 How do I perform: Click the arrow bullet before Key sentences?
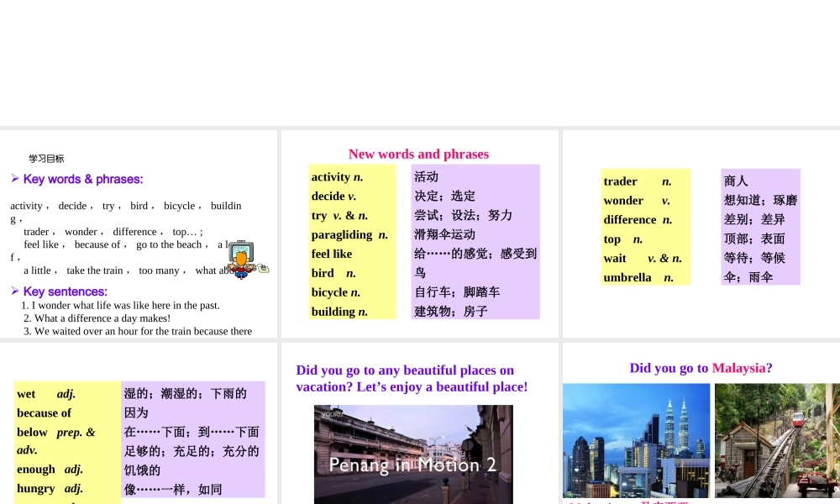(x=15, y=291)
